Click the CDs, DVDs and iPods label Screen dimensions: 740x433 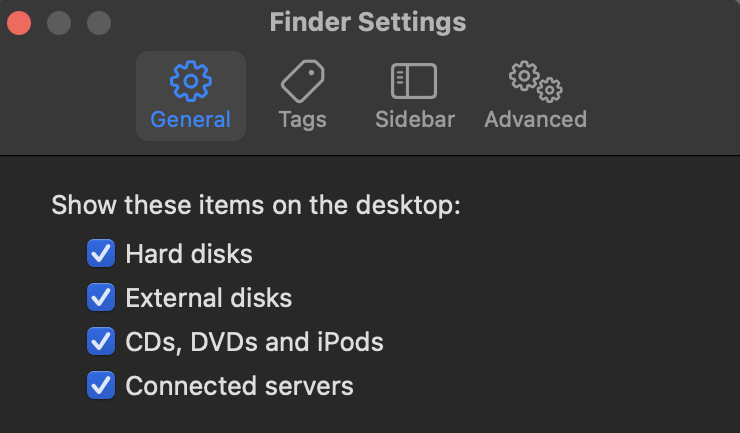tap(254, 342)
